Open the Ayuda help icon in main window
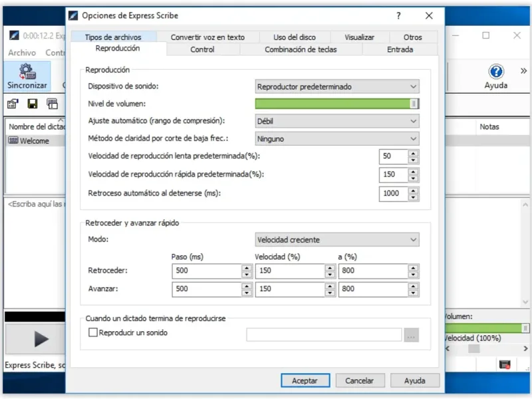532x399 pixels. (x=495, y=76)
